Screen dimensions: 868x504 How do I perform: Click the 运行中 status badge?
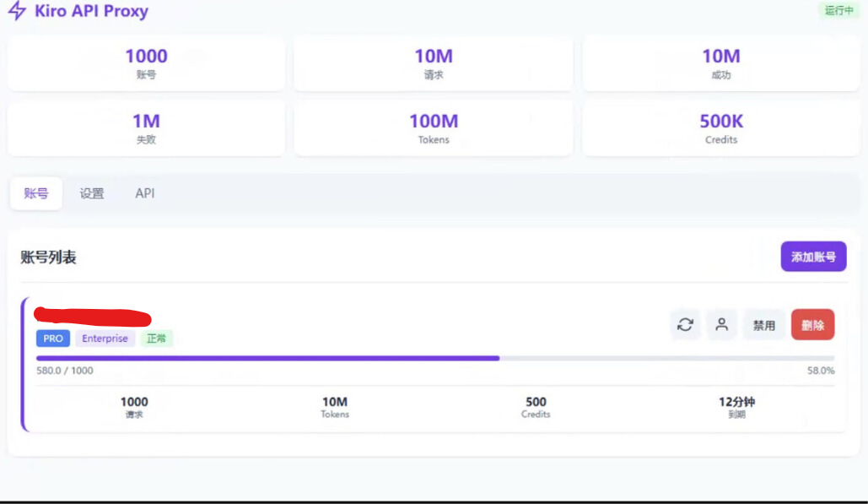839,10
